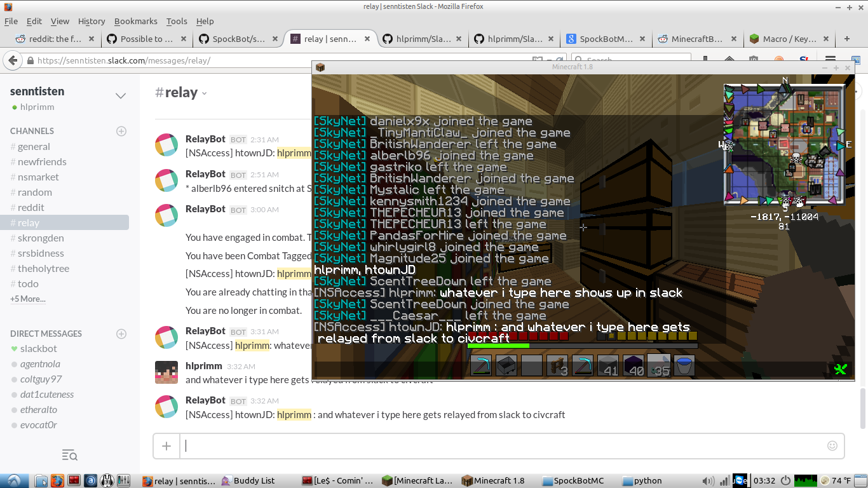Close the 'reddit: the f...' tab
Image resolution: width=868 pixels, height=488 pixels.
tap(92, 39)
